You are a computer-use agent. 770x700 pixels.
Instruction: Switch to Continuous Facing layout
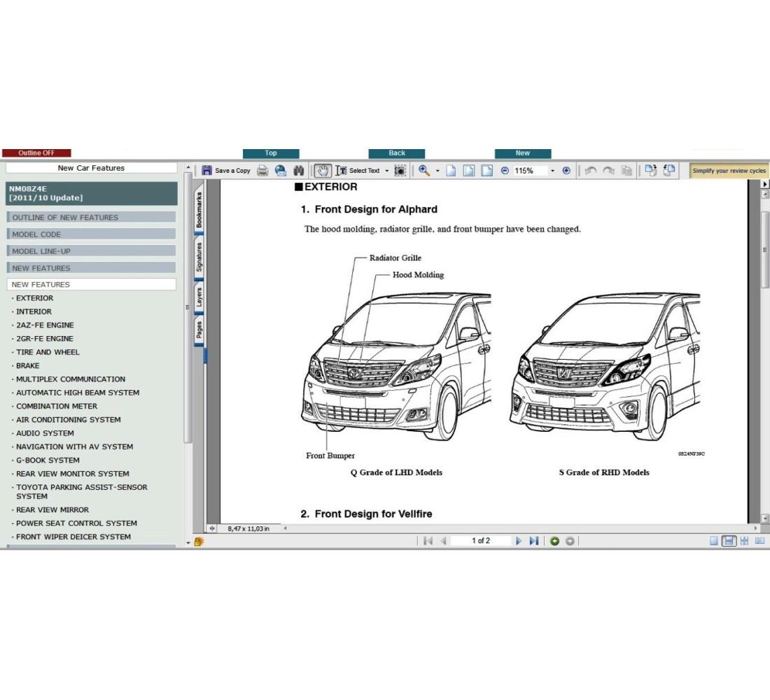(x=745, y=541)
